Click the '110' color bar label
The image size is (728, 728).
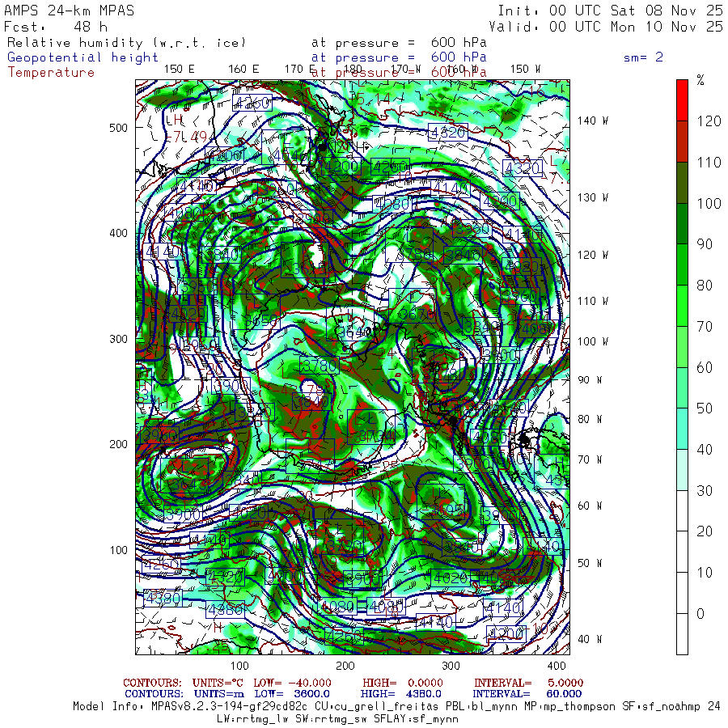(x=709, y=163)
